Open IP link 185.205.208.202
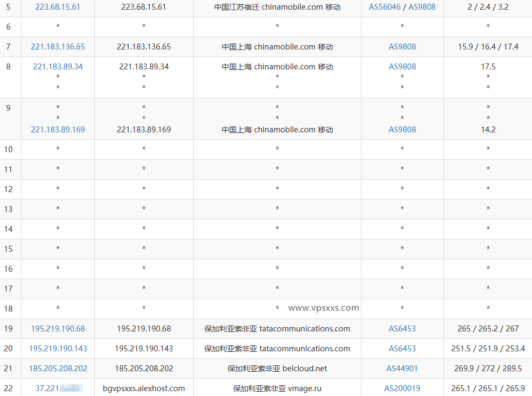This screenshot has width=532, height=396. 58,369
